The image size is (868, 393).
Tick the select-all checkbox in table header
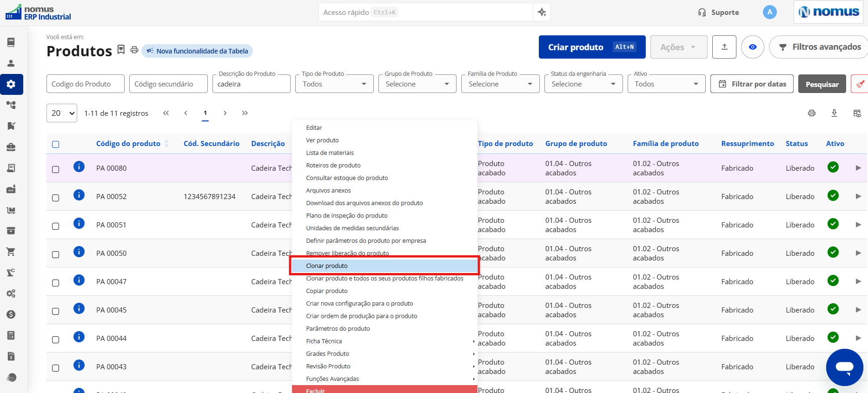coord(56,144)
